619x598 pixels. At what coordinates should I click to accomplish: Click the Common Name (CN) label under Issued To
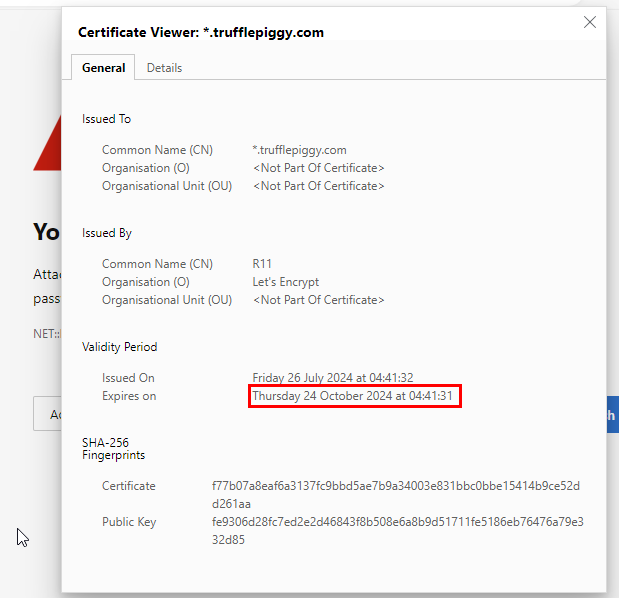[x=157, y=150]
